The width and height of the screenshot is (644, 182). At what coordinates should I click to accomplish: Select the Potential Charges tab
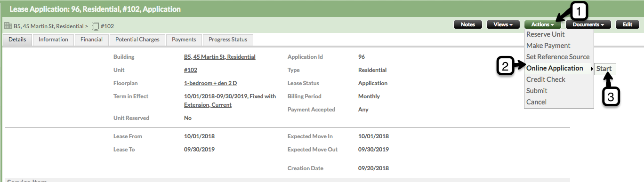[x=137, y=40]
